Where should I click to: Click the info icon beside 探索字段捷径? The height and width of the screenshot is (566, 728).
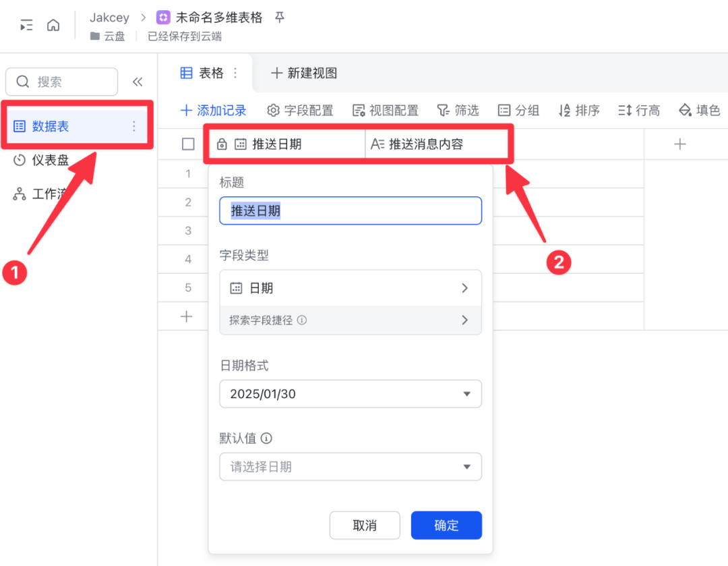(x=302, y=320)
